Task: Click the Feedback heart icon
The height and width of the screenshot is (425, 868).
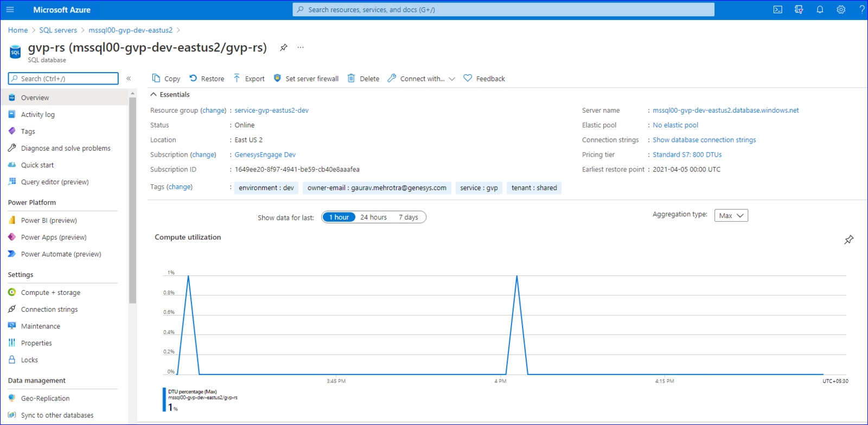Action: tap(468, 78)
